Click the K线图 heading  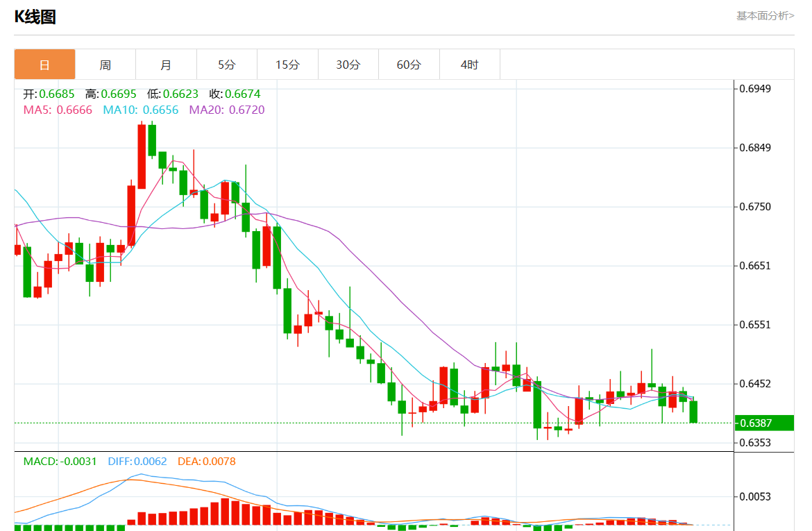(35, 17)
